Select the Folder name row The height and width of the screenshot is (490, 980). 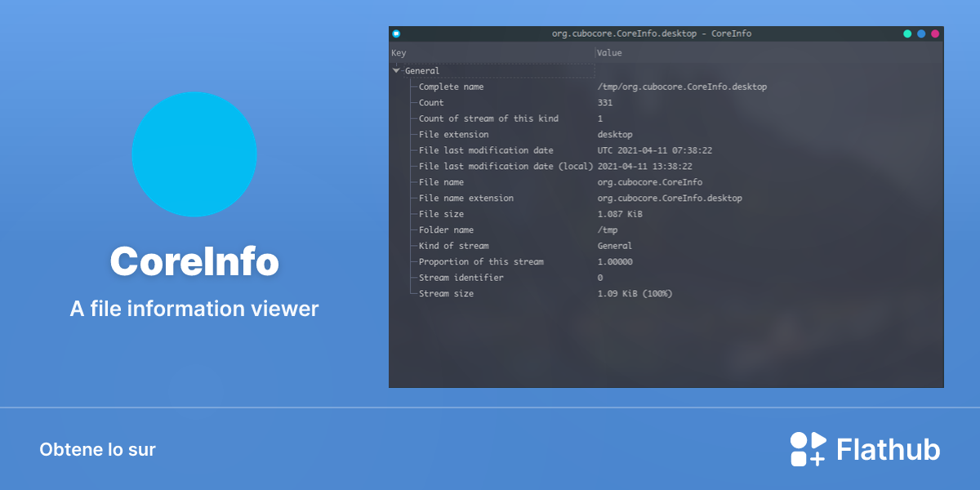pyautogui.click(x=666, y=230)
